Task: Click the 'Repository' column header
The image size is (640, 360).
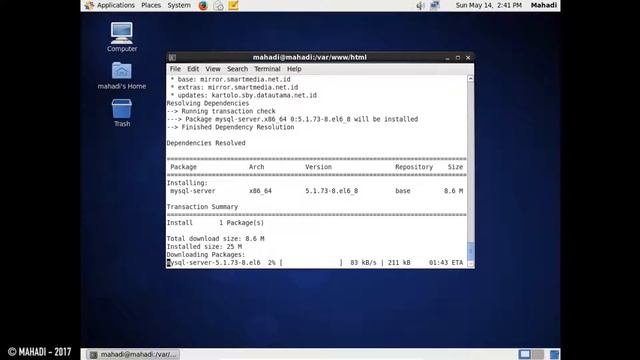Action: pos(414,167)
